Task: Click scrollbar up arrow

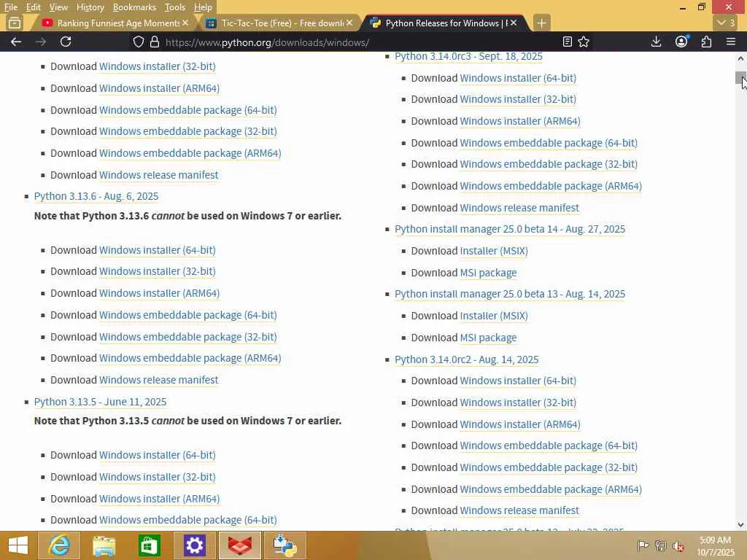Action: (741, 58)
